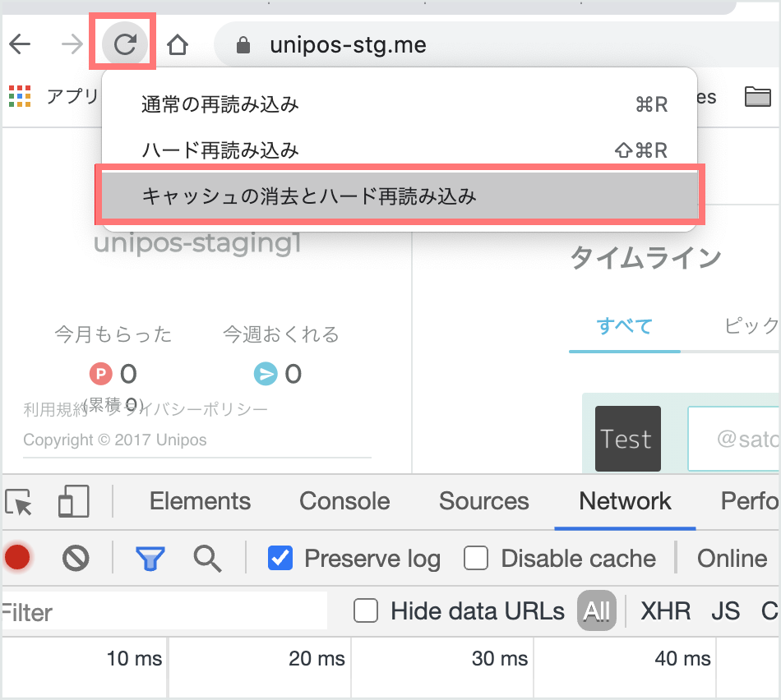Click the Test avatar thumbnail

pyautogui.click(x=628, y=439)
